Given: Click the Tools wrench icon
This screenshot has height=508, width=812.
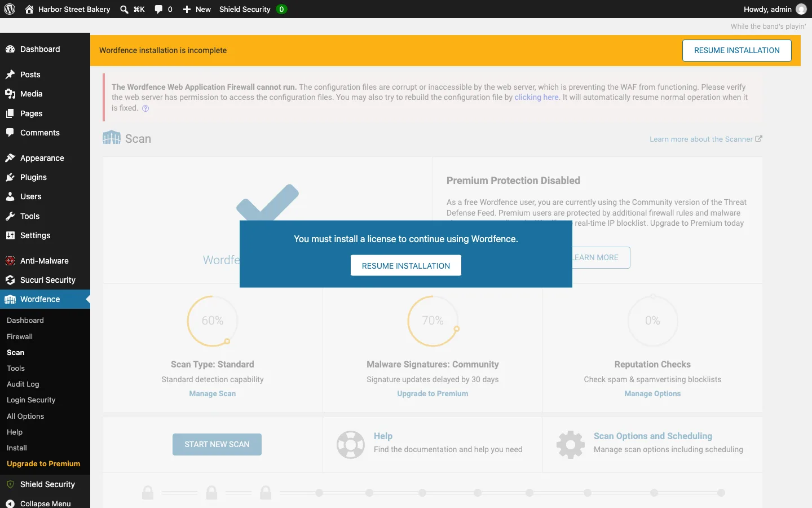Looking at the screenshot, I should point(10,216).
